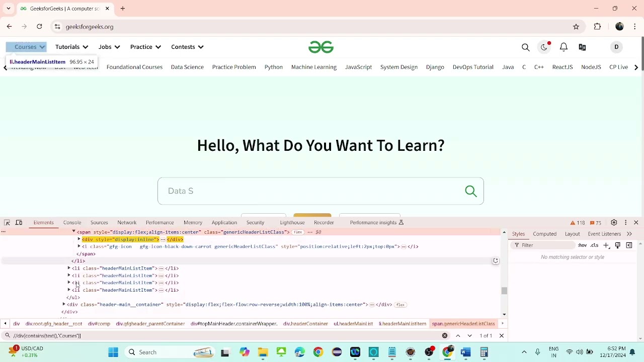Switch to the Sources tab
The image size is (644, 362).
99,222
